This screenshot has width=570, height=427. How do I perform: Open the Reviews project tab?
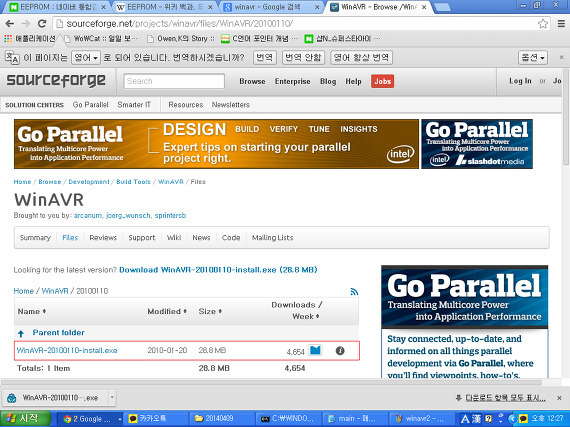click(103, 238)
